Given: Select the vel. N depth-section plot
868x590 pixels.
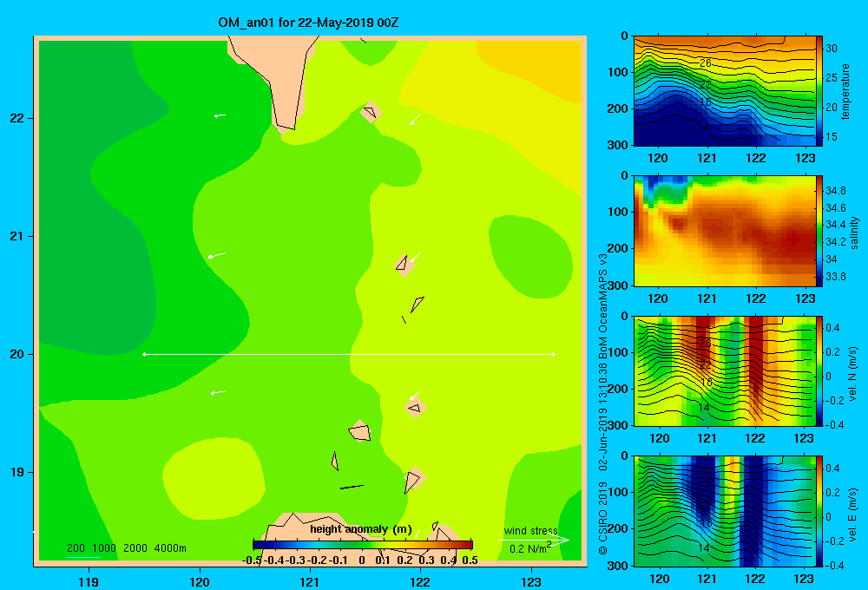Looking at the screenshot, I should pos(725,370).
